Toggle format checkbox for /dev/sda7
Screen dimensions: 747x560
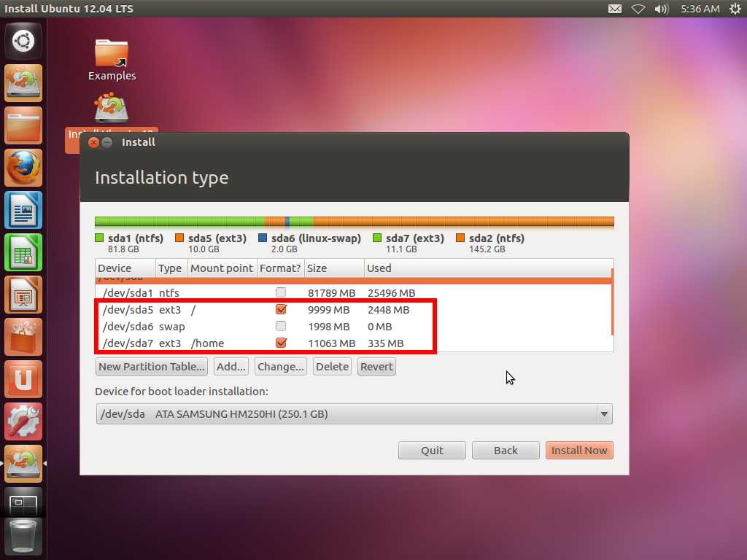(281, 343)
